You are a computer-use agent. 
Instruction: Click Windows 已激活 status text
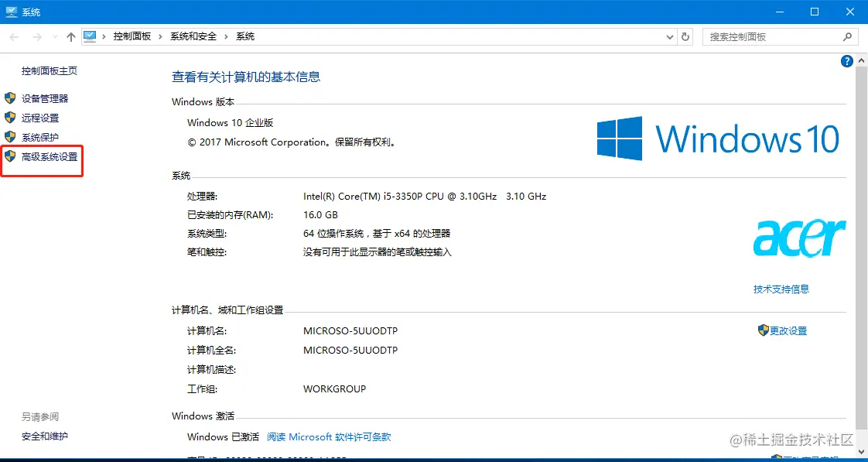coord(223,437)
